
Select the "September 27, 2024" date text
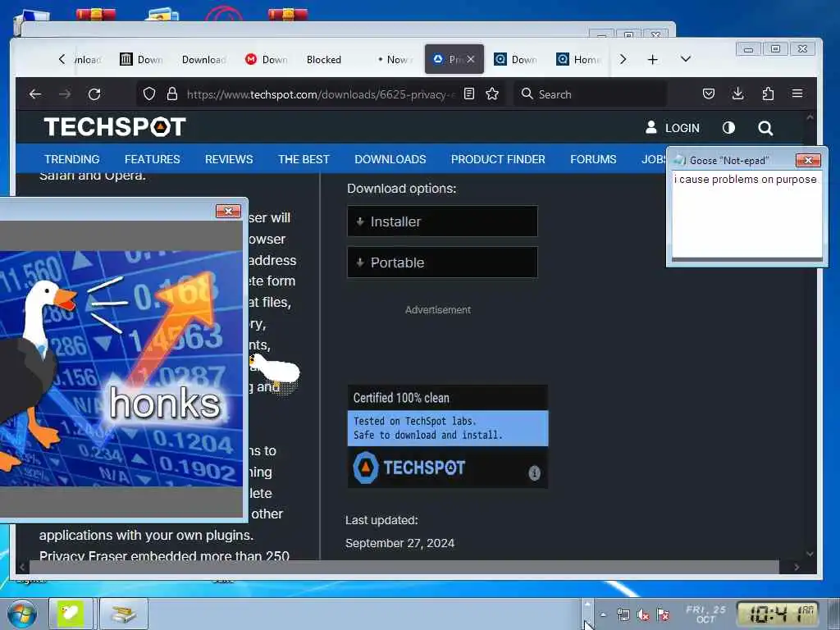pyautogui.click(x=399, y=543)
